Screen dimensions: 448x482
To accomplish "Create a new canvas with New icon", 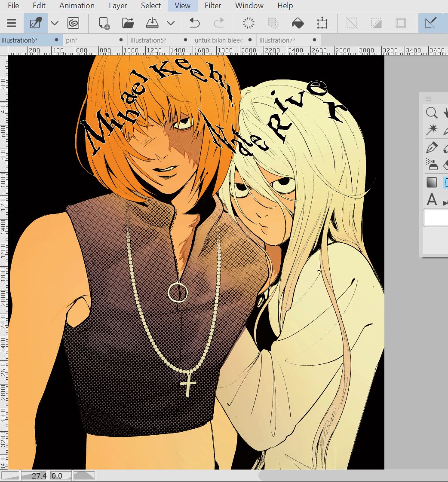I will click(x=104, y=23).
